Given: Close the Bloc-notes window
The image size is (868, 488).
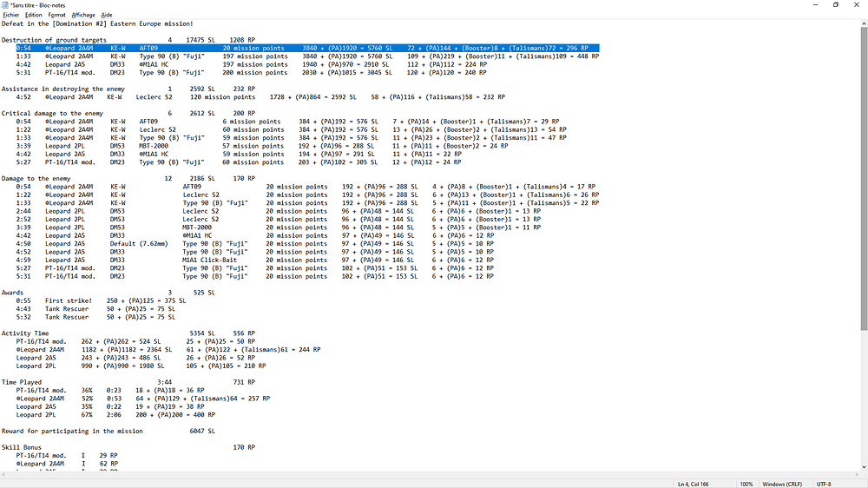Looking at the screenshot, I should coord(858,4).
